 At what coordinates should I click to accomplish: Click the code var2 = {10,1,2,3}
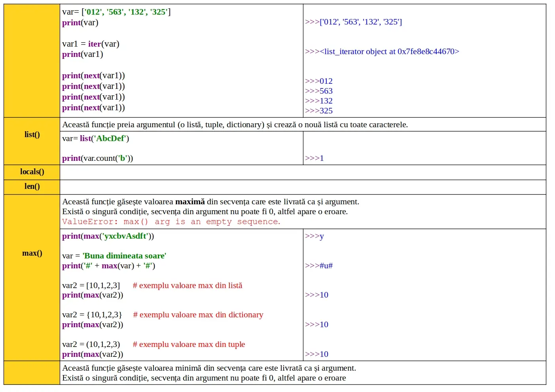(x=92, y=315)
